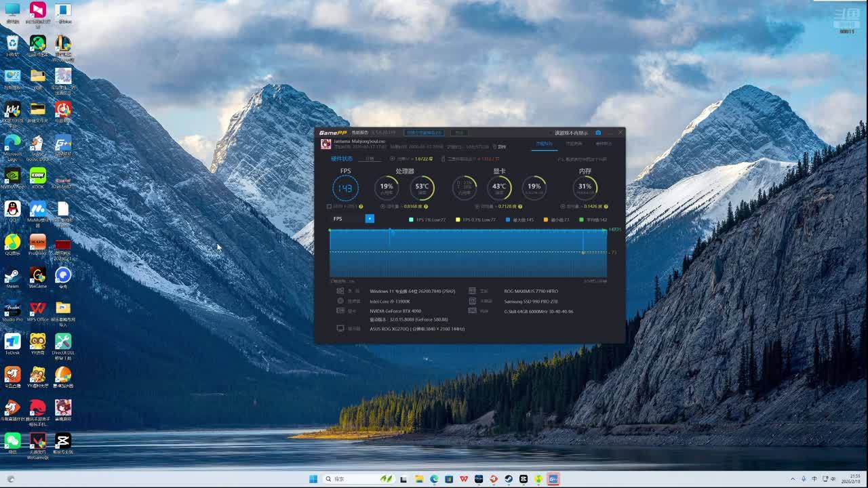
Task: Switch to the third tab in GamePP report
Action: 604,144
